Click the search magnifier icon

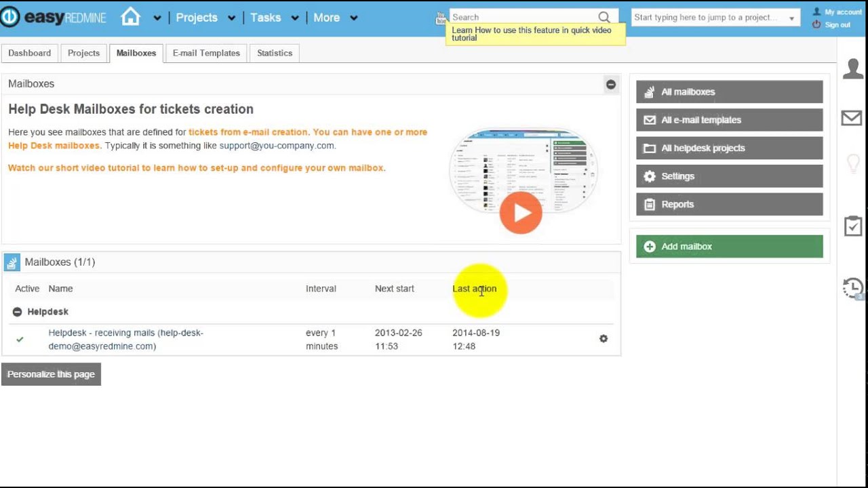pyautogui.click(x=604, y=17)
